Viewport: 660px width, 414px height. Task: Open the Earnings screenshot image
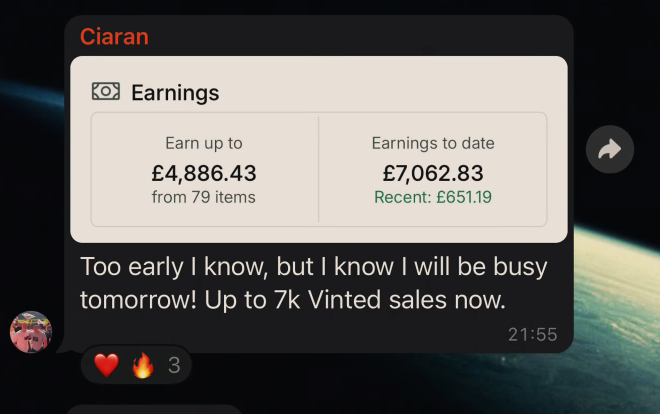point(319,149)
